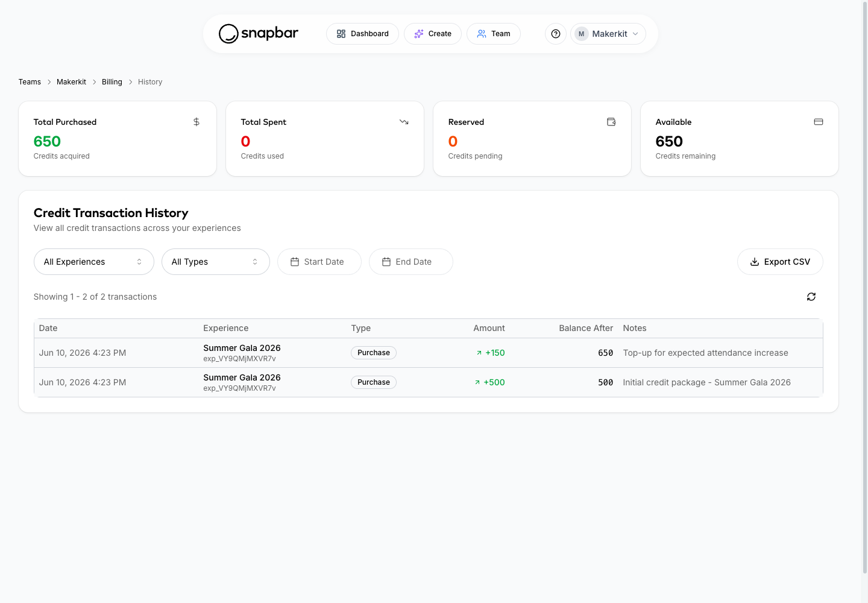Image resolution: width=868 pixels, height=603 pixels.
Task: Open the Create nav item
Action: pos(433,34)
